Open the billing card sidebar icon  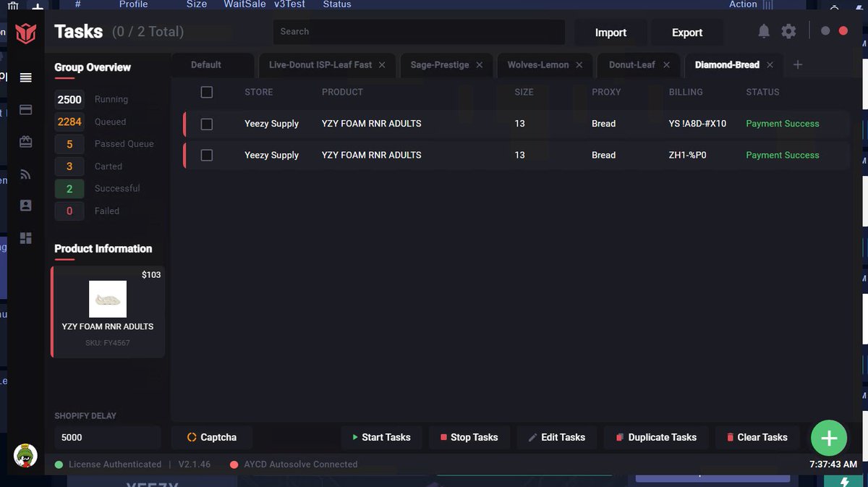tap(26, 110)
